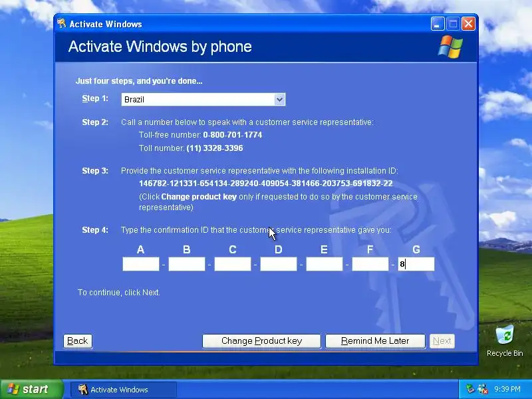532x399 pixels.
Task: Click the dropdown arrow beside Brazil
Action: [x=279, y=99]
